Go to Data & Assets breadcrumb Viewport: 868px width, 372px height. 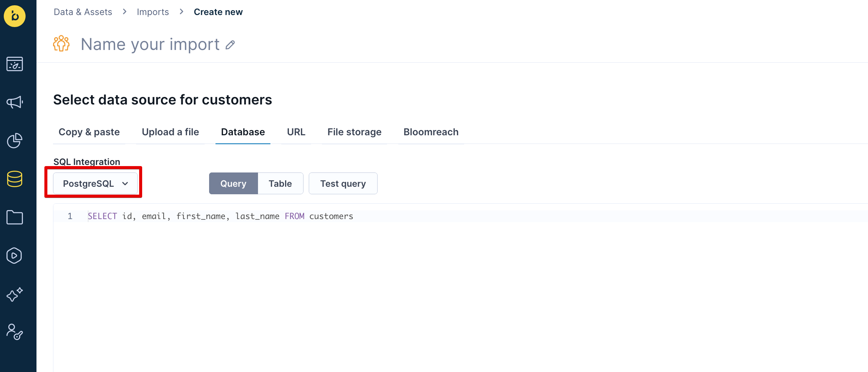pos(83,12)
